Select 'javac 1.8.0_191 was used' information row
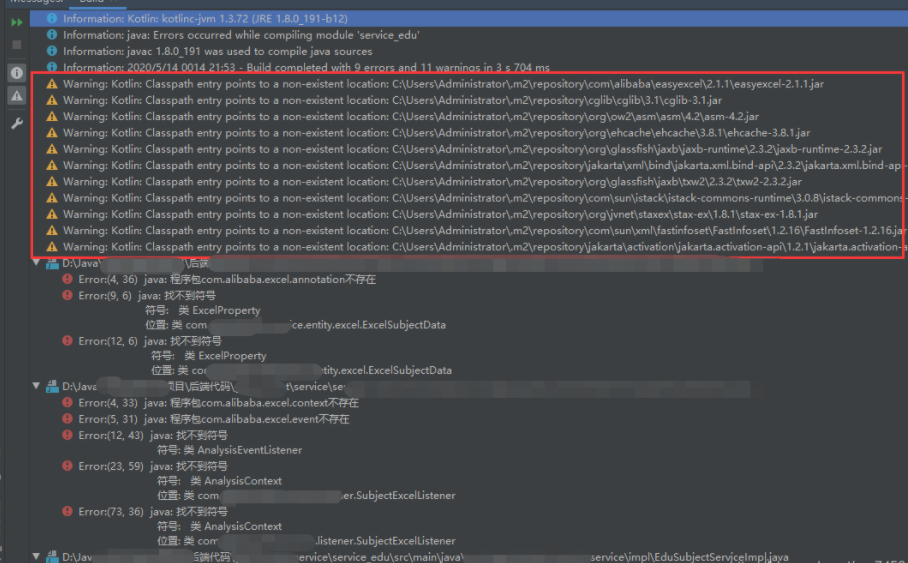The height and width of the screenshot is (563, 908). 468,52
